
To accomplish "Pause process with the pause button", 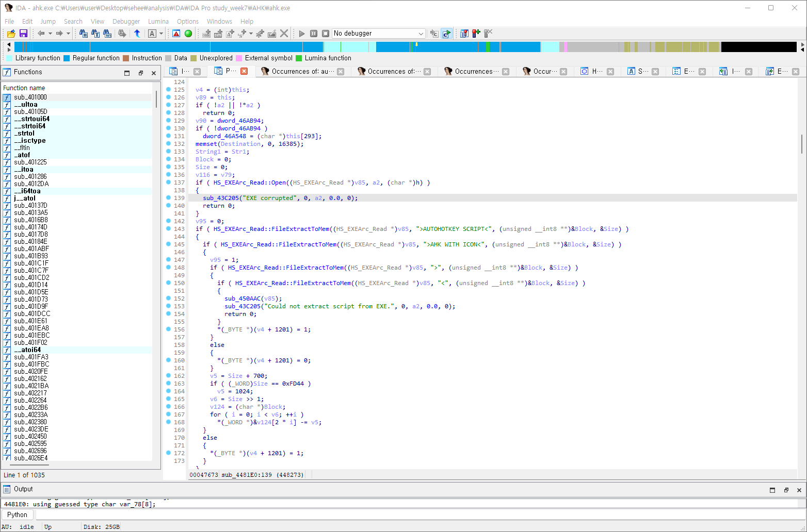I will [x=314, y=34].
